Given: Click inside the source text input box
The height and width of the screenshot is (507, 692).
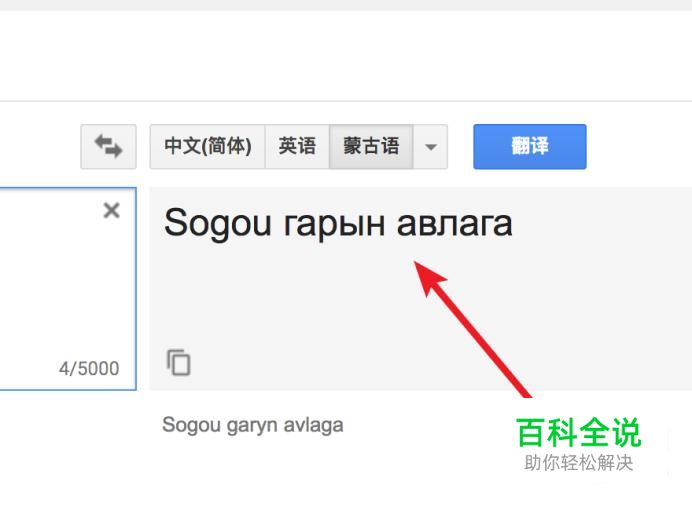Looking at the screenshot, I should (66, 289).
